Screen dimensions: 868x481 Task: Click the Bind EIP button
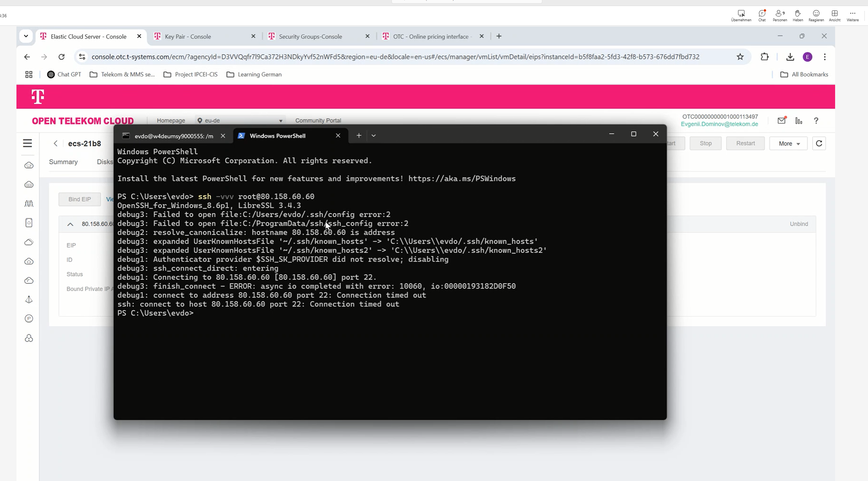(x=79, y=199)
